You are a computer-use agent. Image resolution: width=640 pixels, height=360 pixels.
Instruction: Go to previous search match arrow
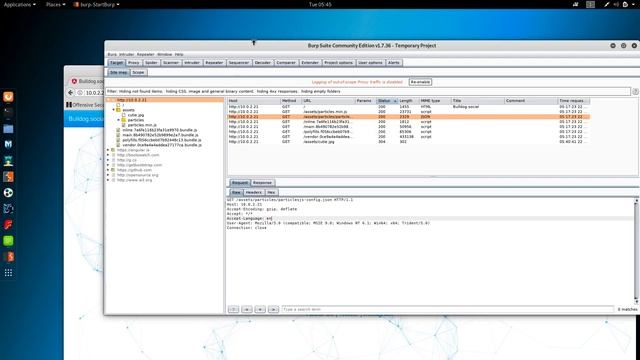coord(247,309)
